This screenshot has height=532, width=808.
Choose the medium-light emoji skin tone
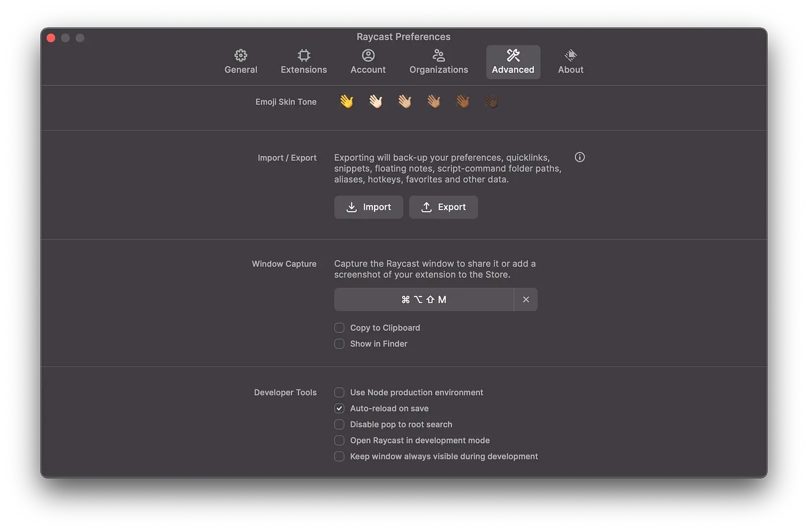pyautogui.click(x=405, y=102)
